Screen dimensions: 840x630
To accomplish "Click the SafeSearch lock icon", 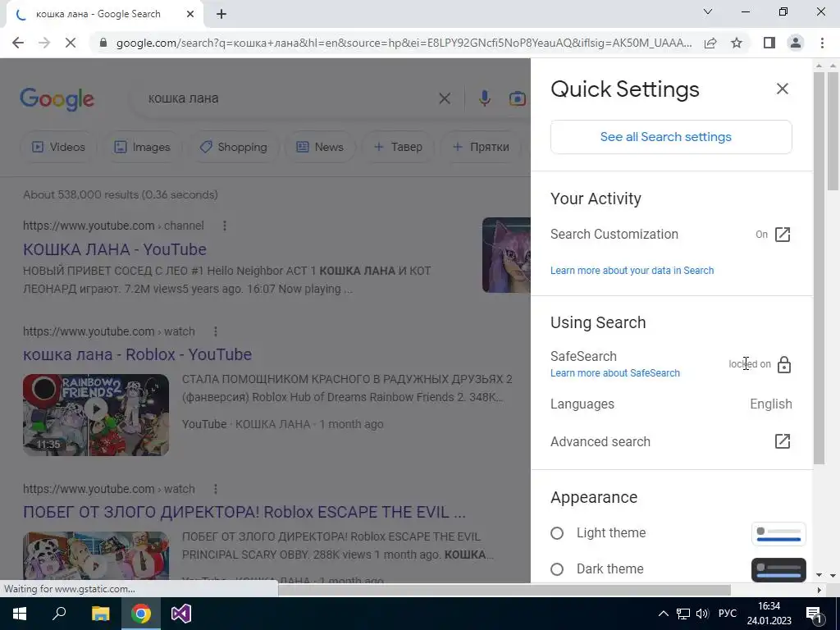I will (783, 364).
